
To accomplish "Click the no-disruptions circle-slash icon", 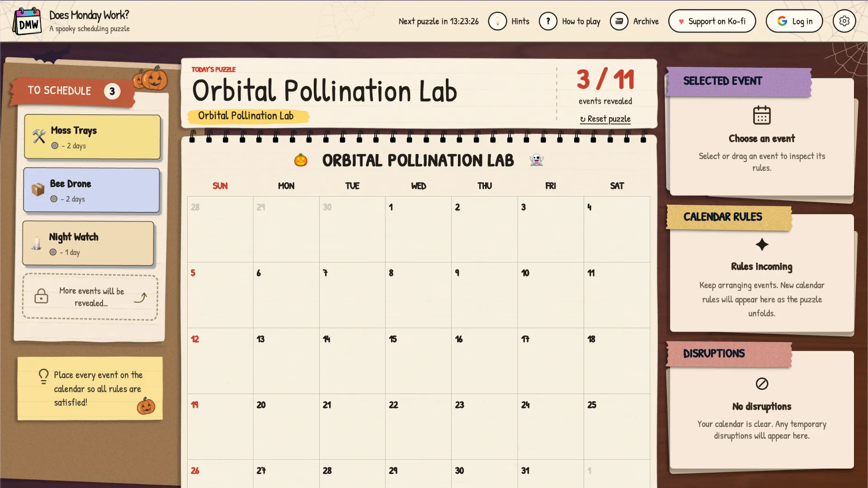I will [x=762, y=384].
